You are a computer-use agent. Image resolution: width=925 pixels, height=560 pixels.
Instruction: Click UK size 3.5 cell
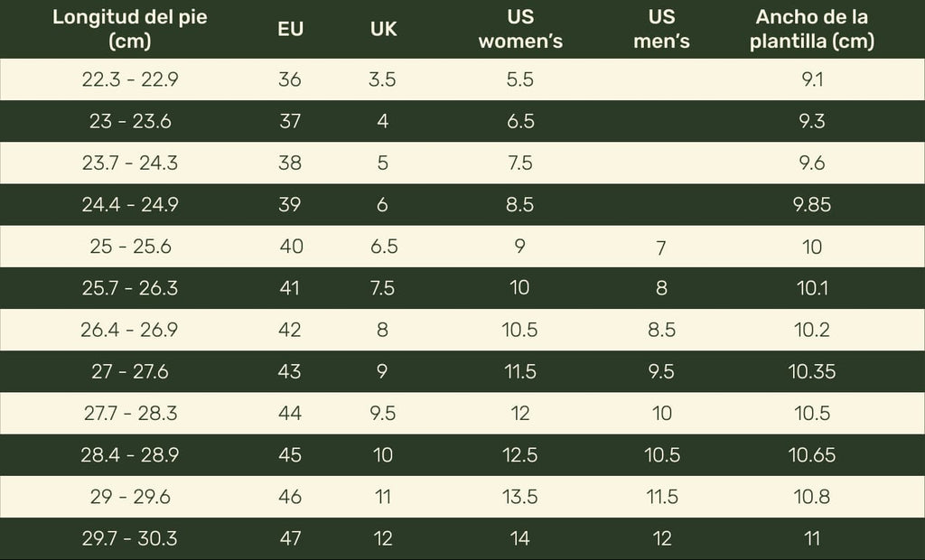click(383, 79)
